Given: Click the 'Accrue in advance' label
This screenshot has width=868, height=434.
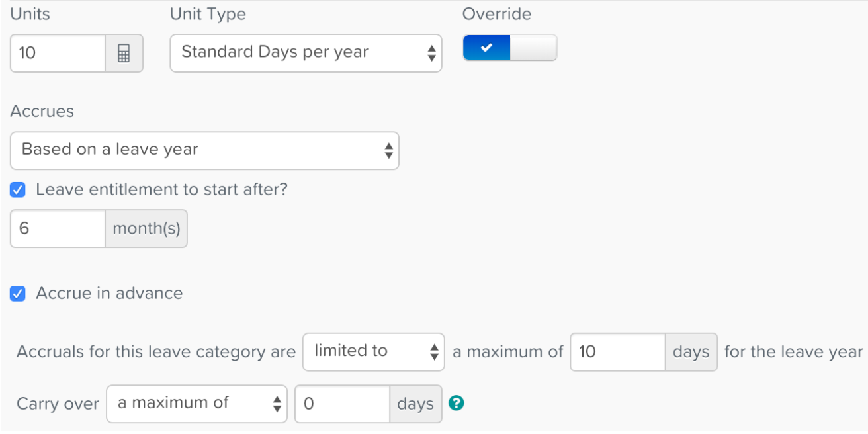Looking at the screenshot, I should click(x=109, y=294).
